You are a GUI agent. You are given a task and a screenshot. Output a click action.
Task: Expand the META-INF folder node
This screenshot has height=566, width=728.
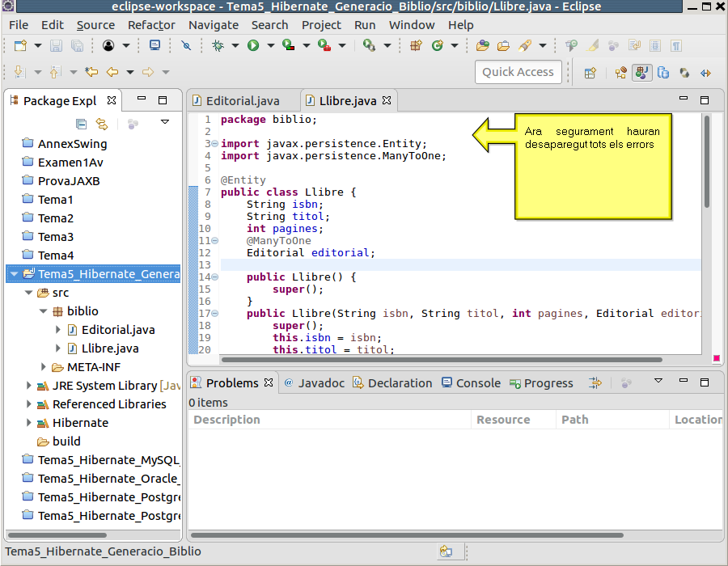tap(44, 367)
